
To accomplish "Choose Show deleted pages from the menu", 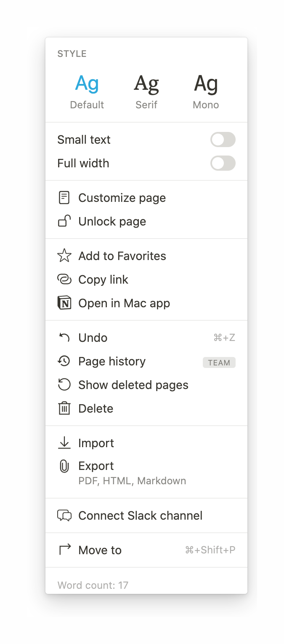I will click(x=133, y=384).
